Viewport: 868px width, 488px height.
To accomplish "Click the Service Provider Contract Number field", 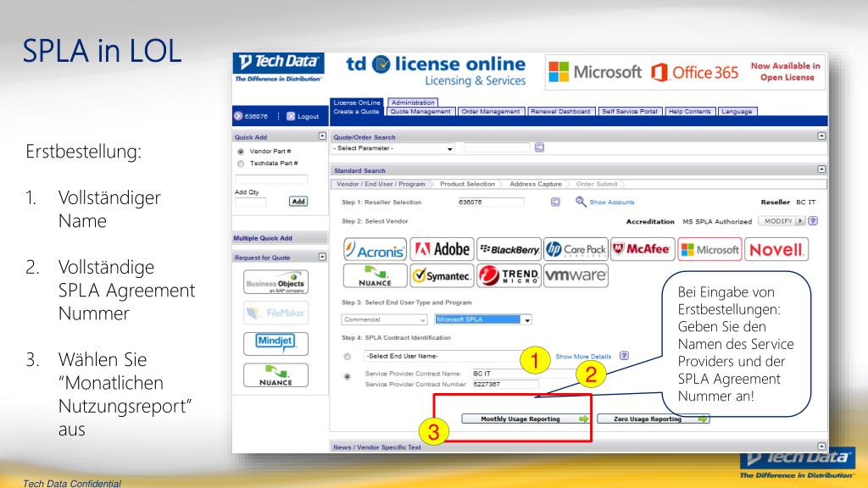I will click(504, 384).
